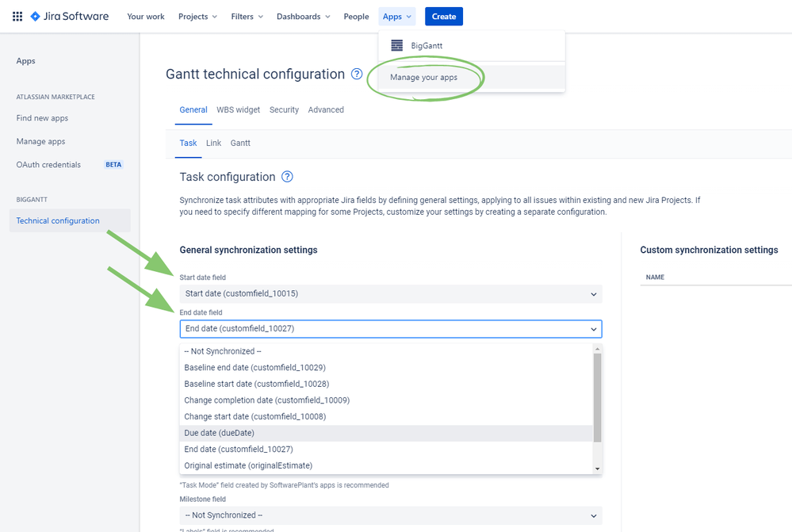This screenshot has height=532, width=792.
Task: Click the BigGantt app icon in the menu
Action: click(x=397, y=45)
